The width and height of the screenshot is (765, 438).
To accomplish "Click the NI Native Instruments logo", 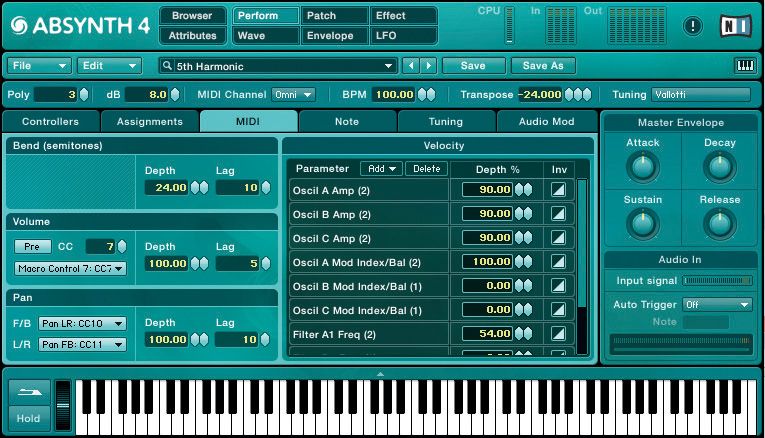I will coord(736,26).
